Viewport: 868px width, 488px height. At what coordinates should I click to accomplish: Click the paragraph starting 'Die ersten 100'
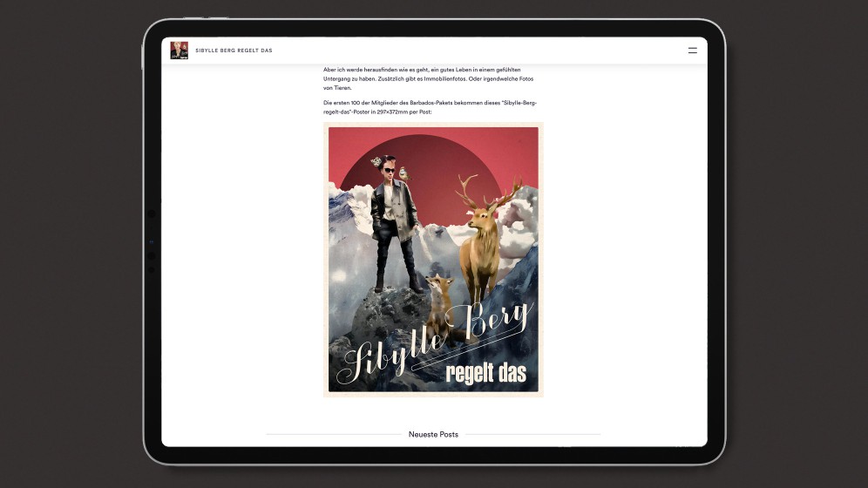tap(430, 107)
